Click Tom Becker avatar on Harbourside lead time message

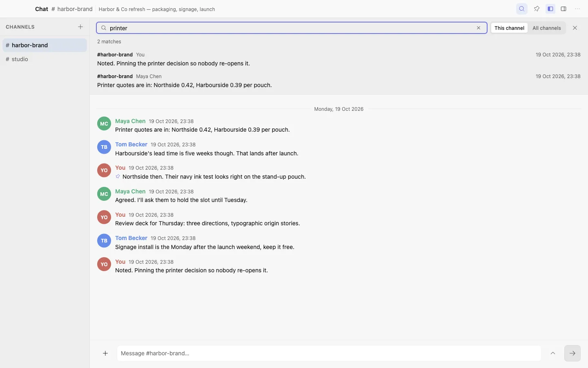104,147
